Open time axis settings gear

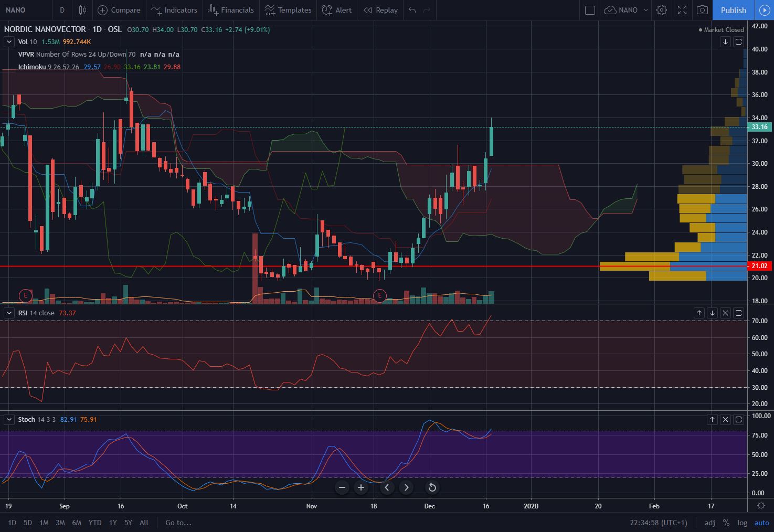[x=761, y=506]
